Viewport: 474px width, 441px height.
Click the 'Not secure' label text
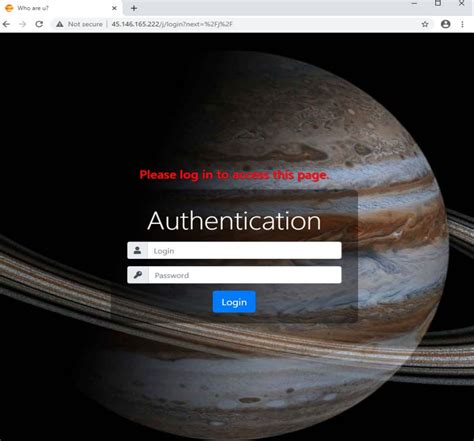coord(85,24)
